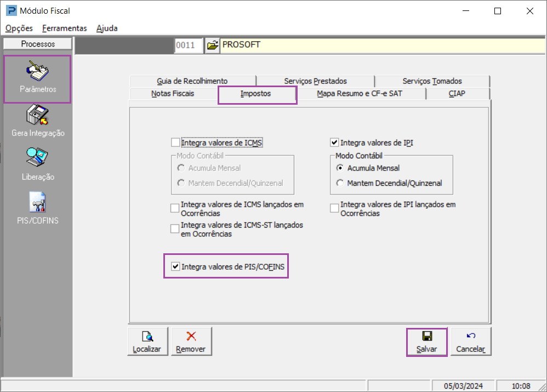Toggle Integra valores de PIS/COFINS checkbox
Viewport: 547px width, 392px height.
pos(175,266)
